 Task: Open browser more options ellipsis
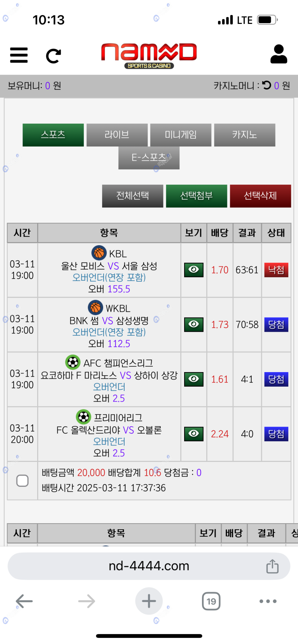pos(268,601)
